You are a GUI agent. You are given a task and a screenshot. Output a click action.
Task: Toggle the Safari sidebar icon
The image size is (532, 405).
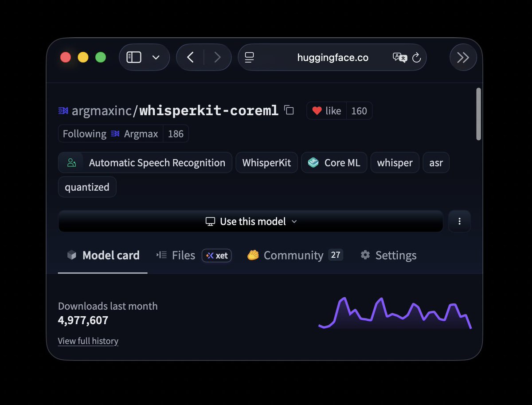(134, 57)
